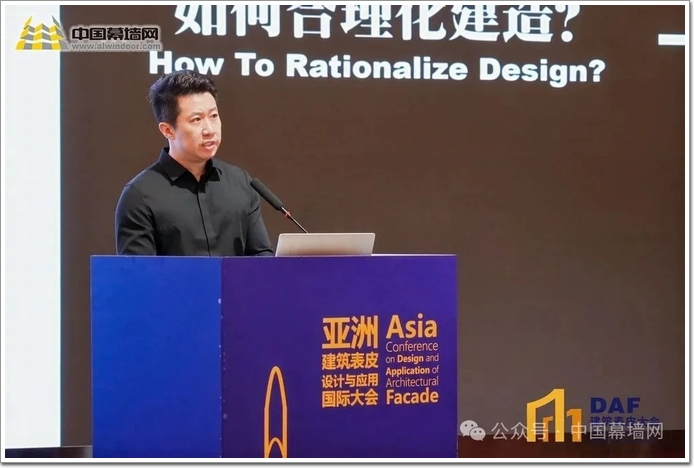Click the word 'Facade' on the podium
This screenshot has height=468, width=694.
pos(411,396)
